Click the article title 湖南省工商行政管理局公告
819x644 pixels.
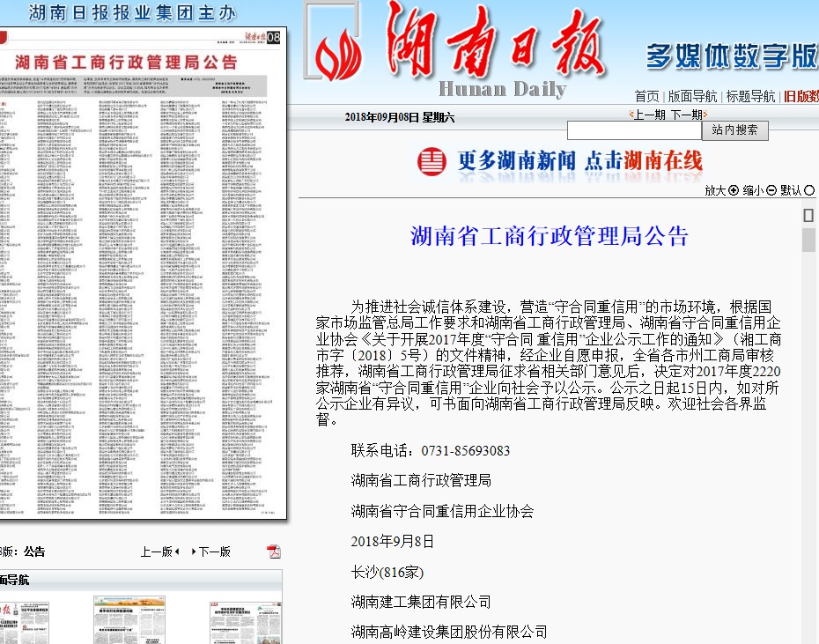(550, 236)
